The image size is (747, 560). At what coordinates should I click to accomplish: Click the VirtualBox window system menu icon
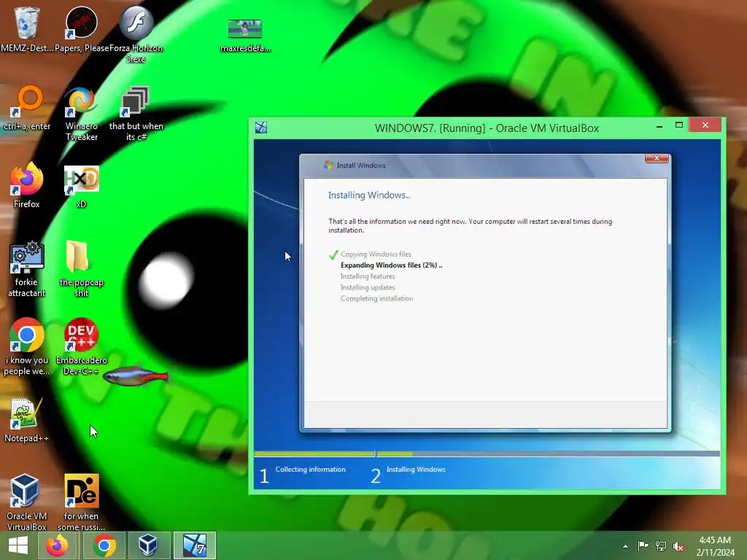(261, 128)
